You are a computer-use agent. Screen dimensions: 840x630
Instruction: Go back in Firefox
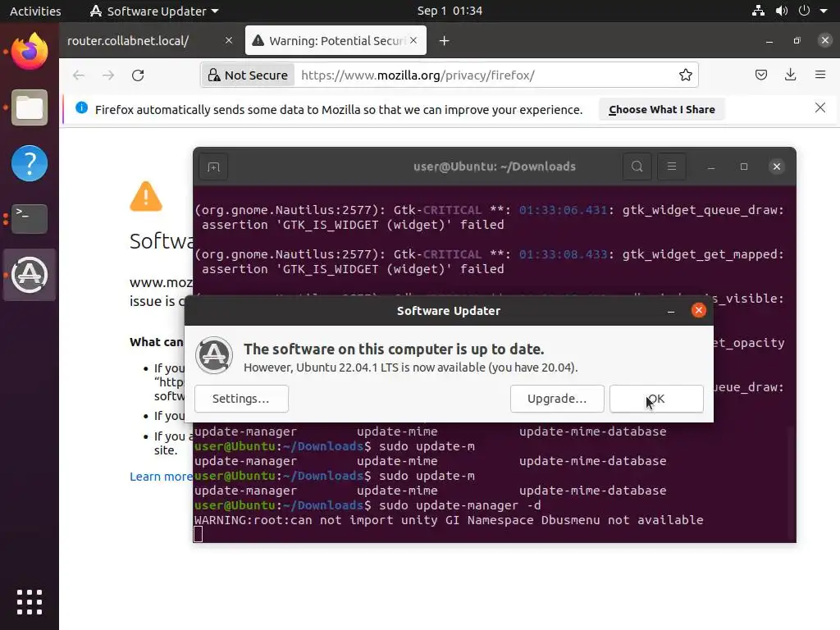click(x=79, y=75)
